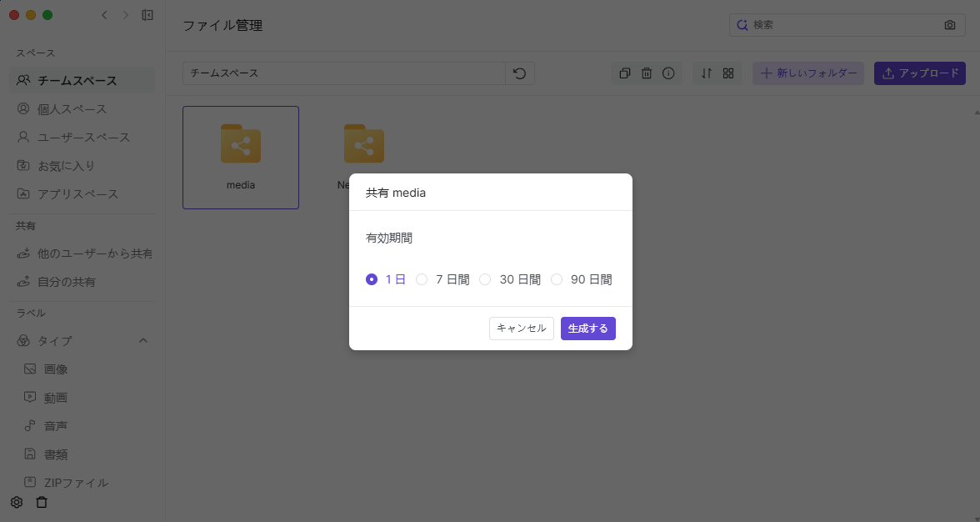Click the 検索 search field

tap(842, 25)
